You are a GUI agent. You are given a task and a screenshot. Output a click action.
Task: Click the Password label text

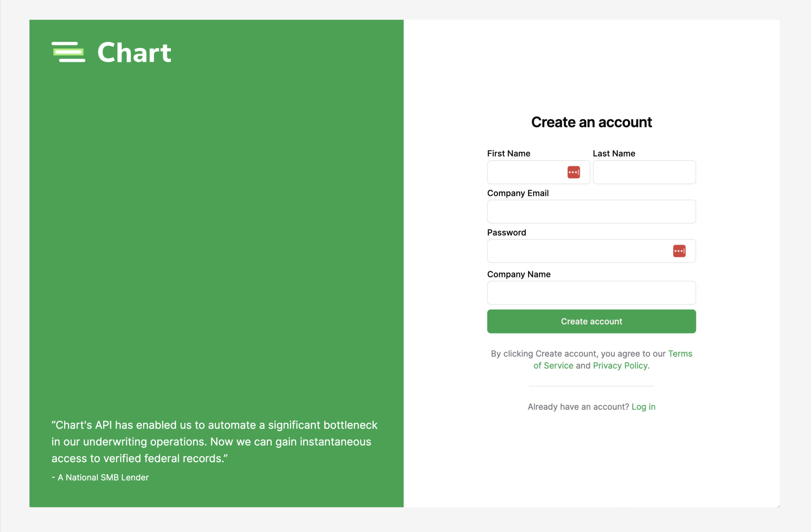coord(506,232)
